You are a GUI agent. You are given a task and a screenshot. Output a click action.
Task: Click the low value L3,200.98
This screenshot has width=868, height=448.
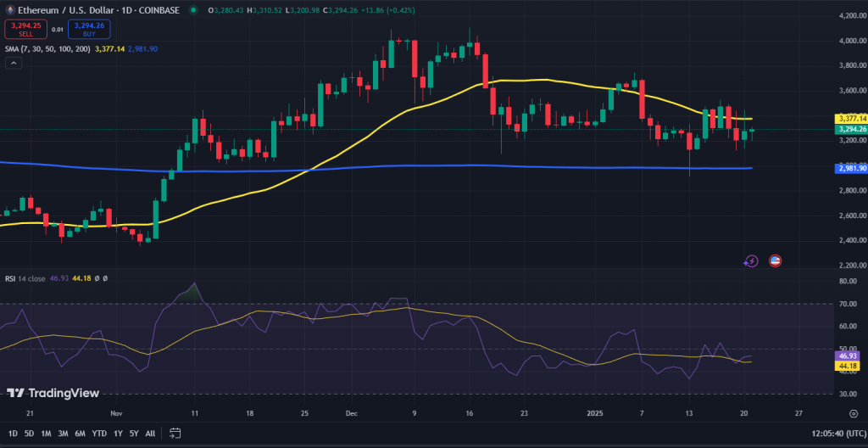tap(303, 10)
